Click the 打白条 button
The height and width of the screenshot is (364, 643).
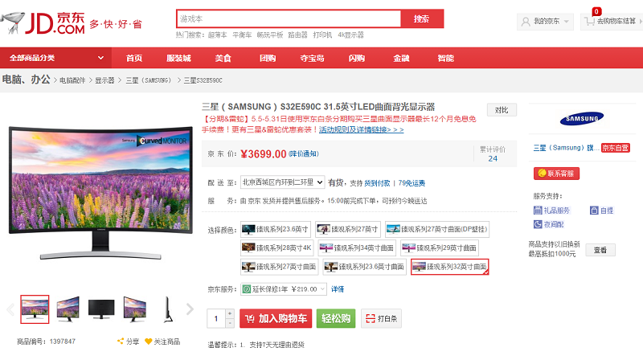[381, 318]
